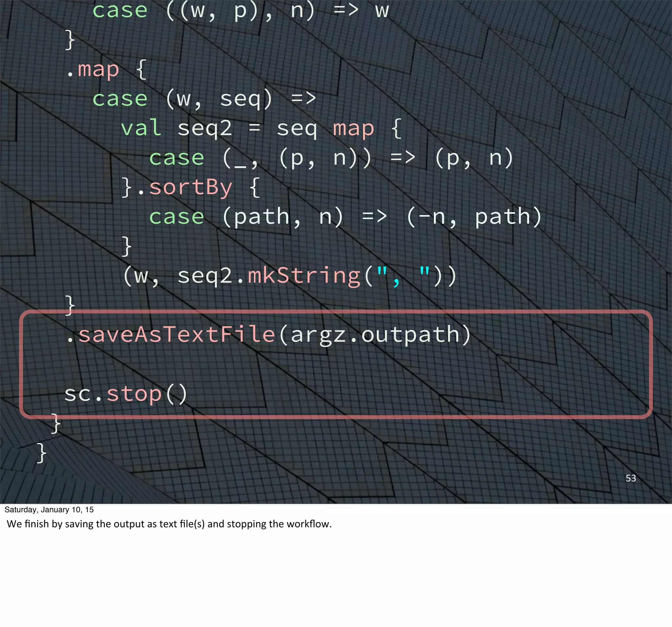The height and width of the screenshot is (627, 672).
Task: Click the }.sortBy { line
Action: point(191,188)
